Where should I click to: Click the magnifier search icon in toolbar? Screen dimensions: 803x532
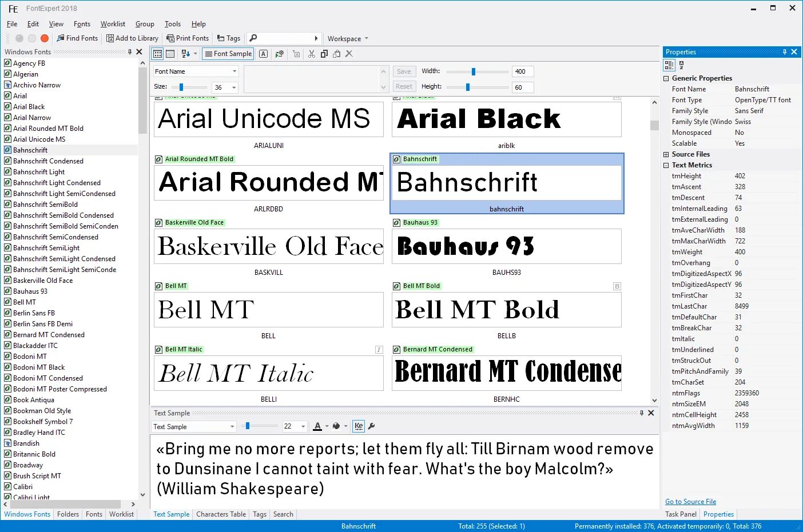tap(253, 38)
